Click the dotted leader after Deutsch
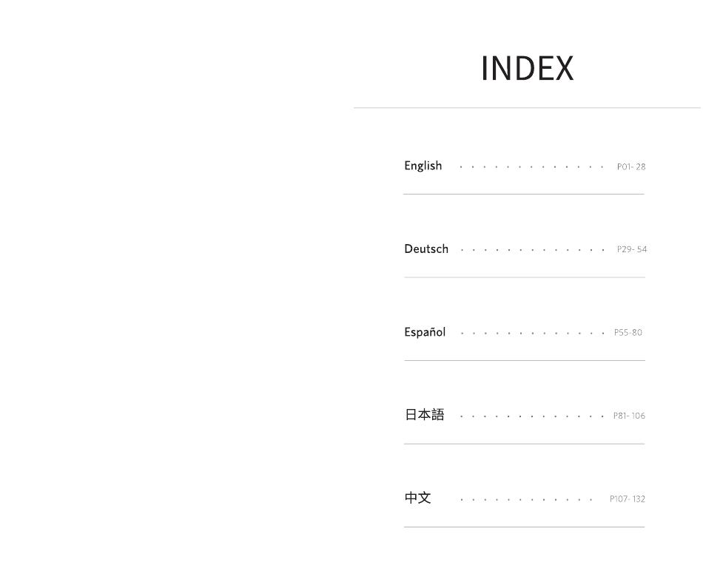 tap(532, 250)
